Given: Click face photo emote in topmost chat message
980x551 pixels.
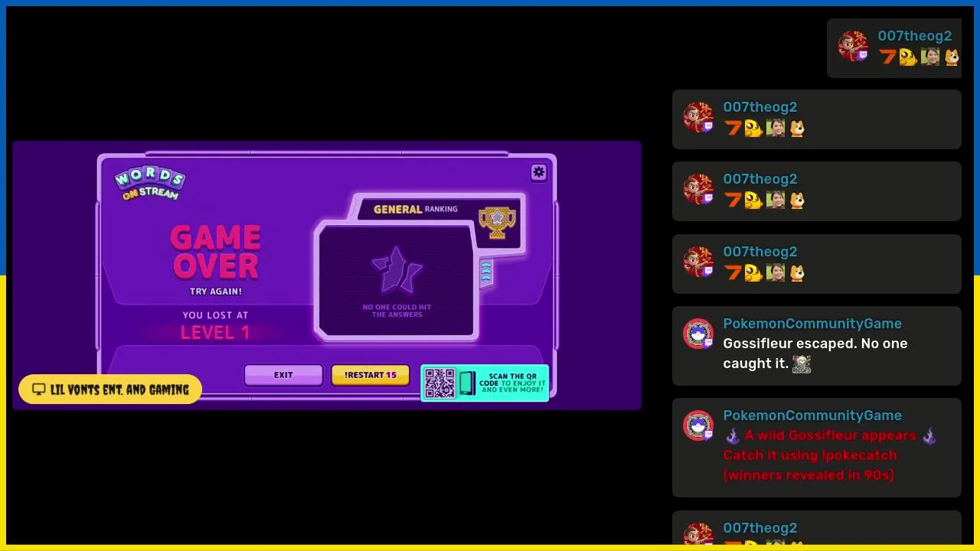Looking at the screenshot, I should (929, 57).
